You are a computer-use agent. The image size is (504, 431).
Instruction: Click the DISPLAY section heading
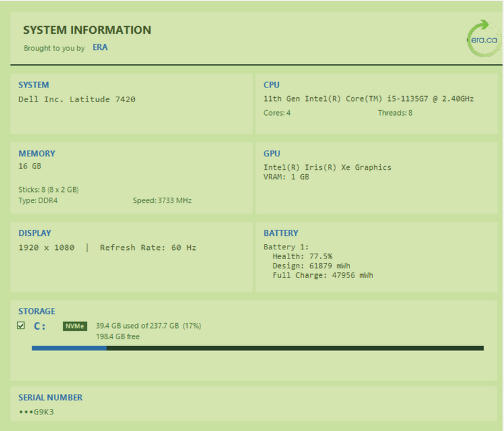(x=34, y=233)
